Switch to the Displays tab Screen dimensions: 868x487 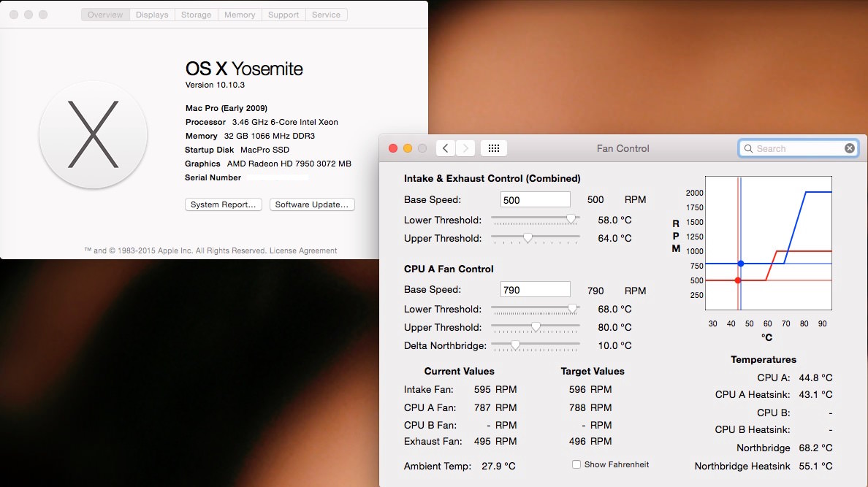(x=152, y=15)
